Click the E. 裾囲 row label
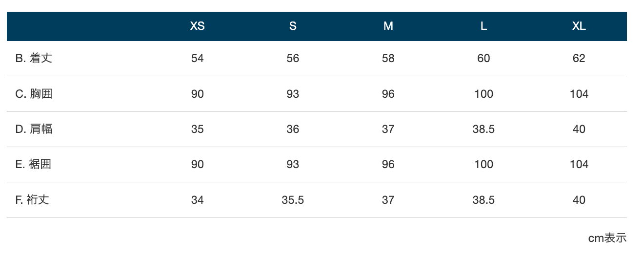Viewport: 644px width, 260px height. click(x=33, y=164)
